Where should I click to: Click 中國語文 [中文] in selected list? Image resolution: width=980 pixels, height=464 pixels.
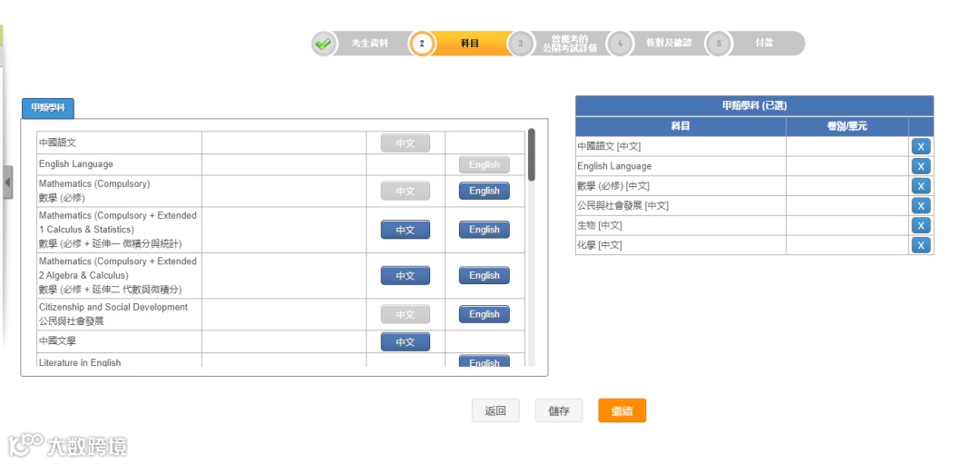pyautogui.click(x=609, y=146)
